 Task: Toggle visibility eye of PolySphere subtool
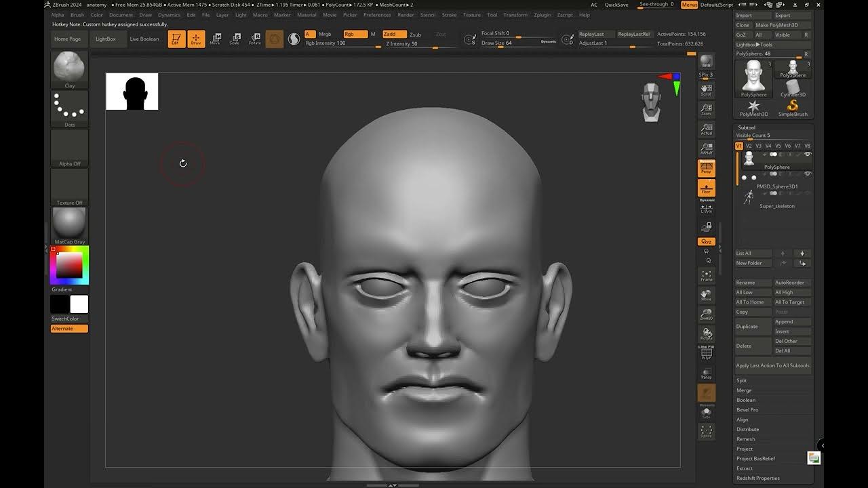(807, 155)
